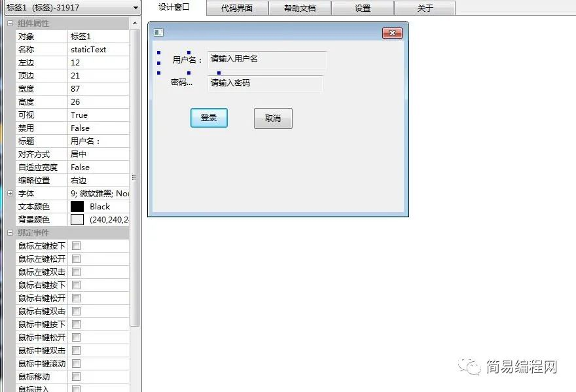Click the 顶边 value 21

click(x=98, y=76)
